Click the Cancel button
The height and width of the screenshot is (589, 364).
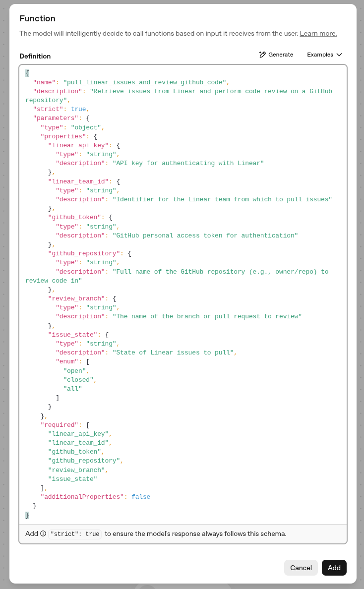coord(301,568)
